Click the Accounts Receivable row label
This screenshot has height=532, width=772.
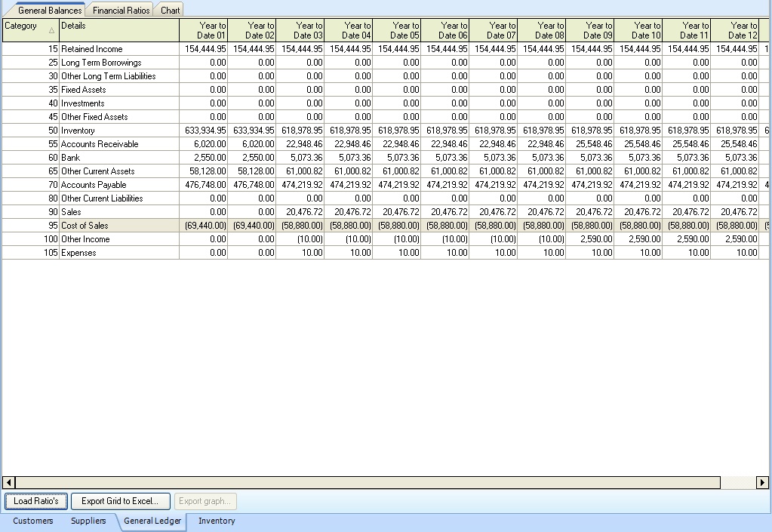[100, 144]
